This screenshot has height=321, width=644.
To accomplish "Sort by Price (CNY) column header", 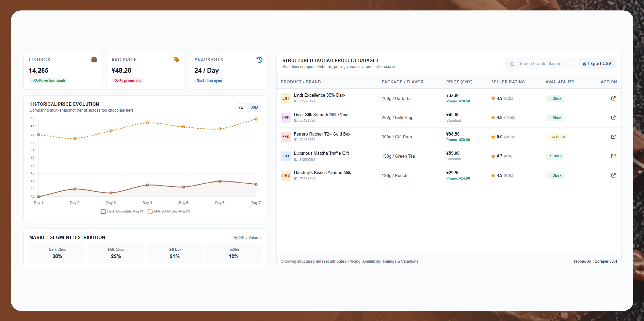I will click(x=459, y=82).
